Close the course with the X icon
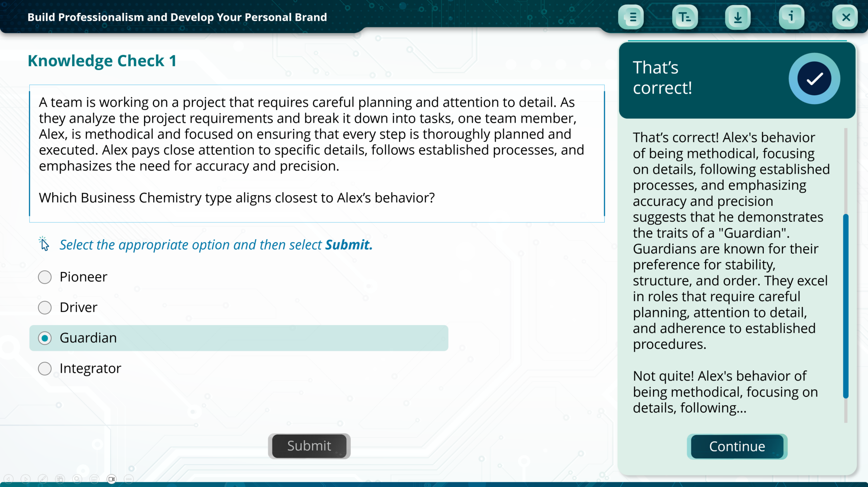Screen dimensions: 868x487 tap(846, 17)
